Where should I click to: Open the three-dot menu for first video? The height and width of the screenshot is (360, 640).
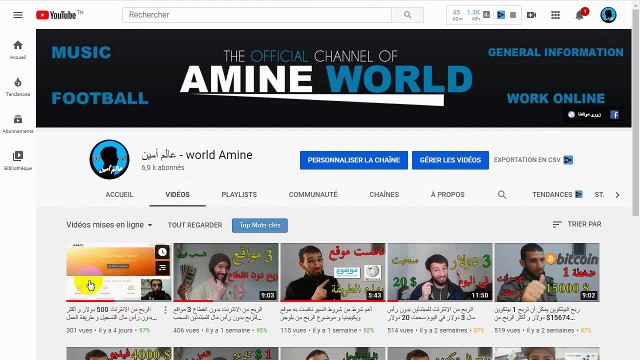165,310
